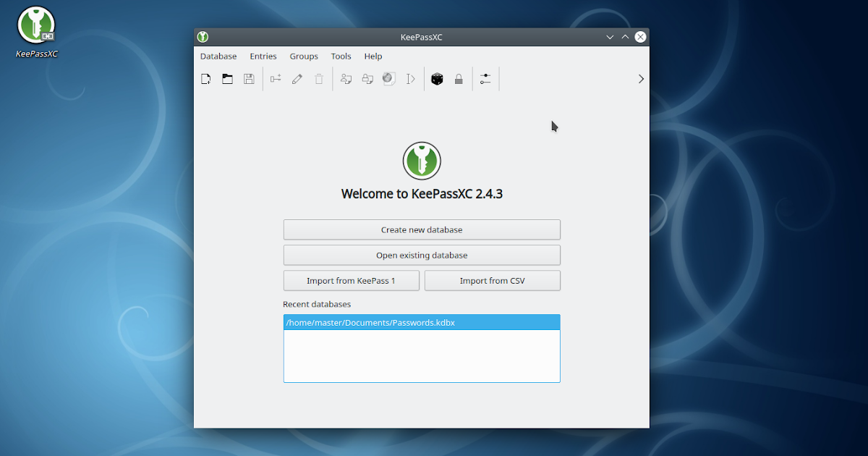Trigger Auto-Type using its toolbar icon

[x=411, y=78]
